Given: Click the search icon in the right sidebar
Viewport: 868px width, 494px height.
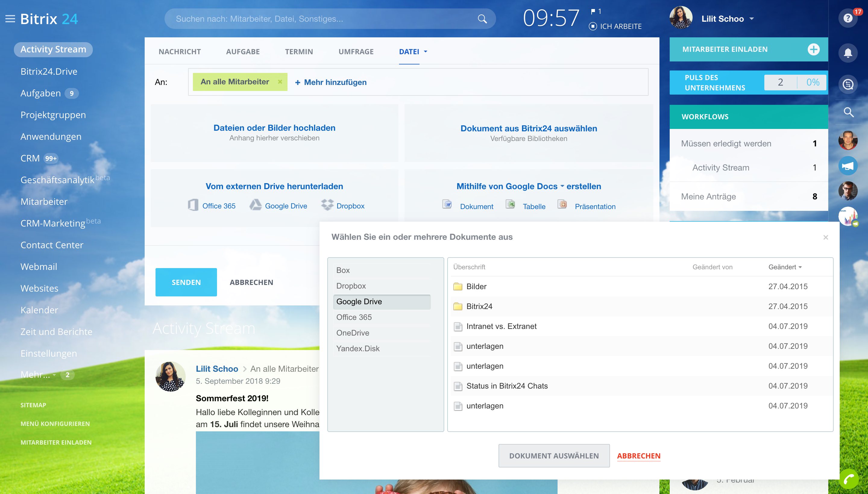Looking at the screenshot, I should [848, 112].
